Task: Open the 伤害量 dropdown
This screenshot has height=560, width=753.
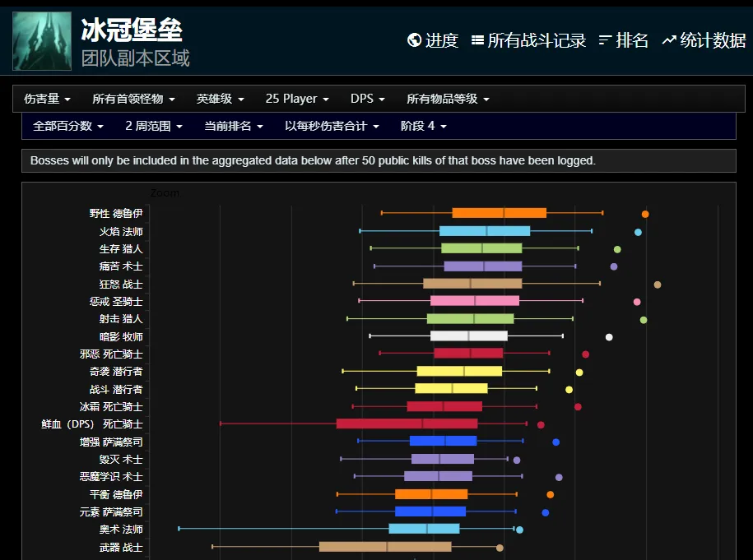Action: coord(47,99)
